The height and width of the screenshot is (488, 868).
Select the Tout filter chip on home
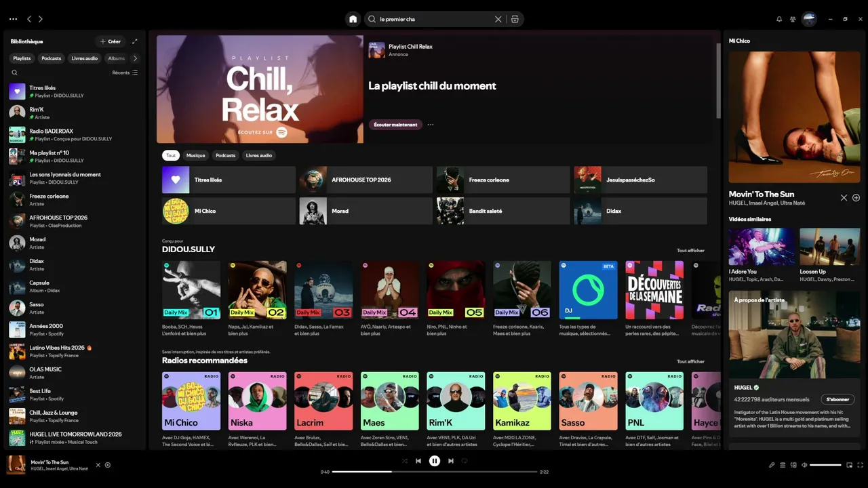[x=171, y=155]
